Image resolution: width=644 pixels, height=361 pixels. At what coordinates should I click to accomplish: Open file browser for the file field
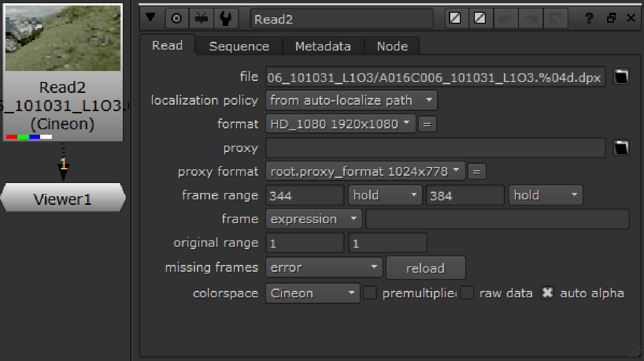tap(621, 77)
